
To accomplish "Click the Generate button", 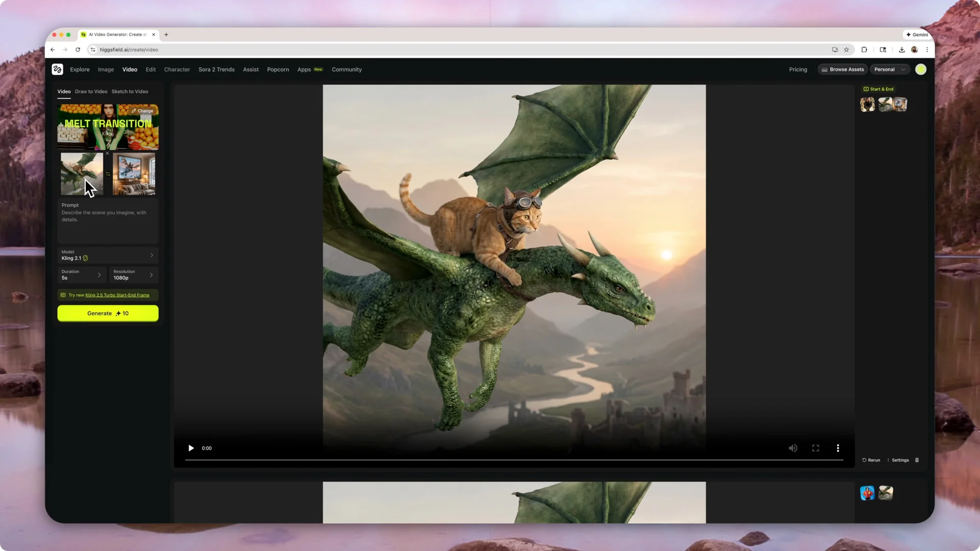I will (x=108, y=313).
